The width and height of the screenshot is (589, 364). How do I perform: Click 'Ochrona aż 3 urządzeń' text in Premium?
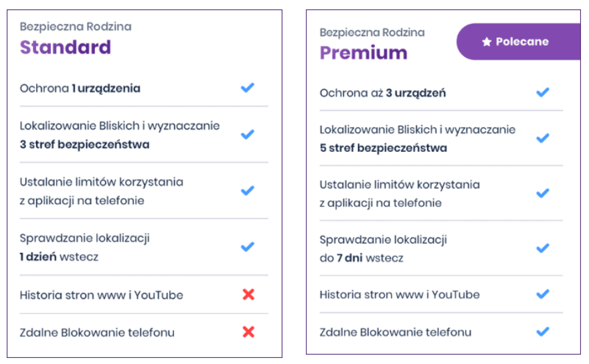[382, 92]
